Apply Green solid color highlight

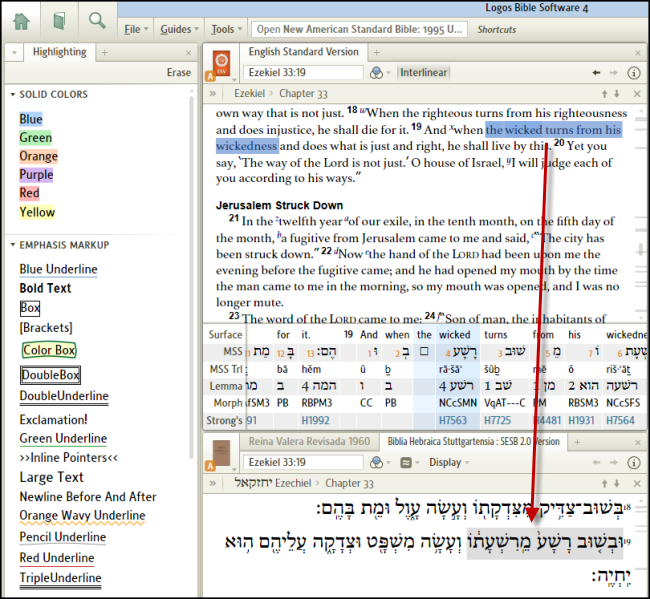click(x=35, y=138)
